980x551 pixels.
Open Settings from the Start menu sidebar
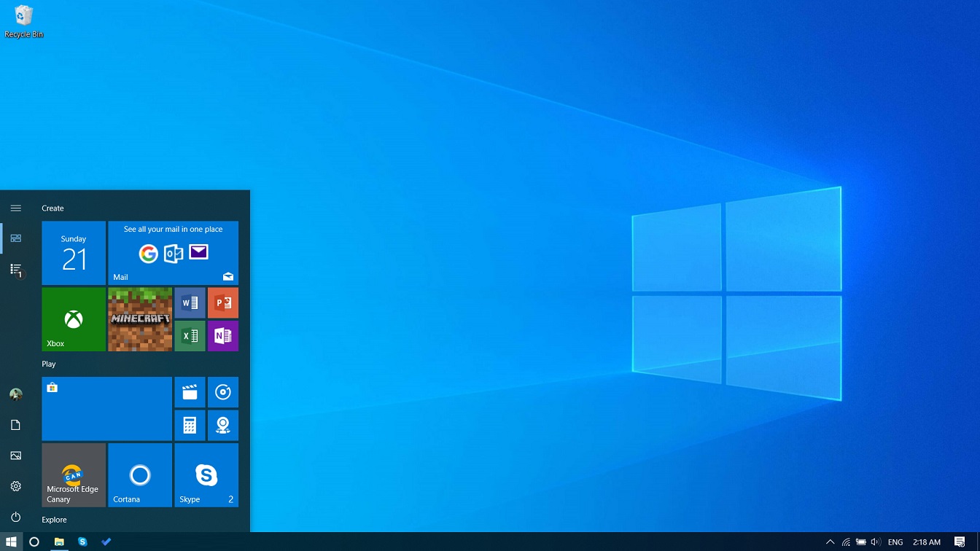(x=15, y=485)
